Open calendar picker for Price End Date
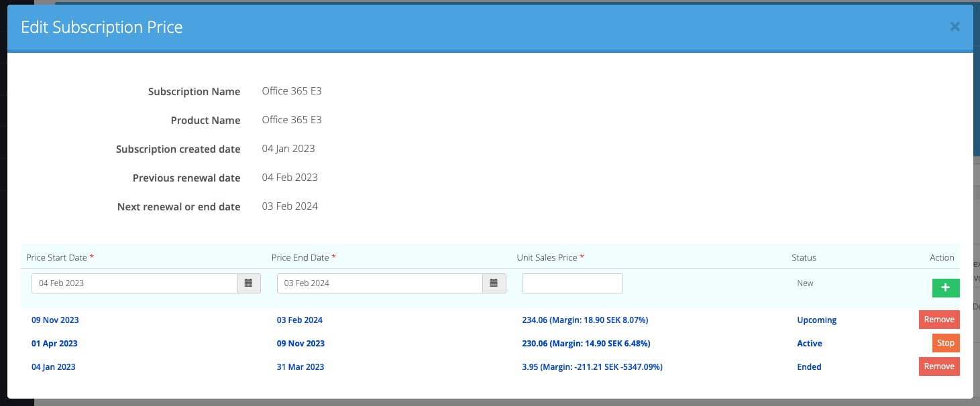 tap(494, 283)
